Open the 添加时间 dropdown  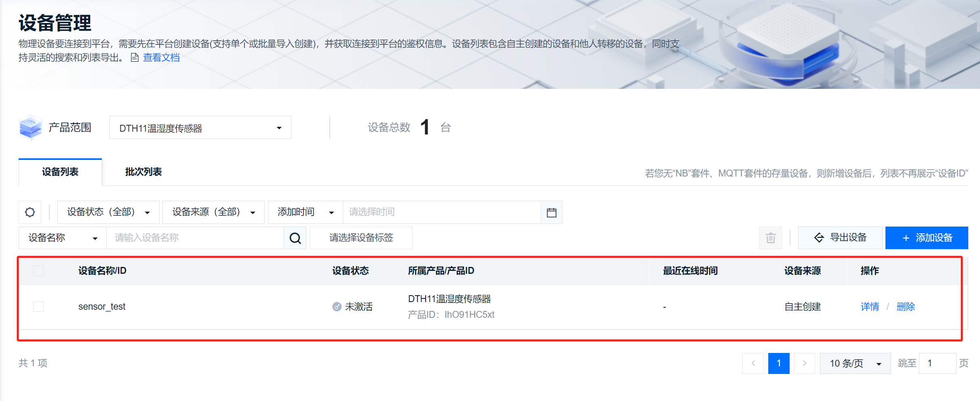[306, 212]
